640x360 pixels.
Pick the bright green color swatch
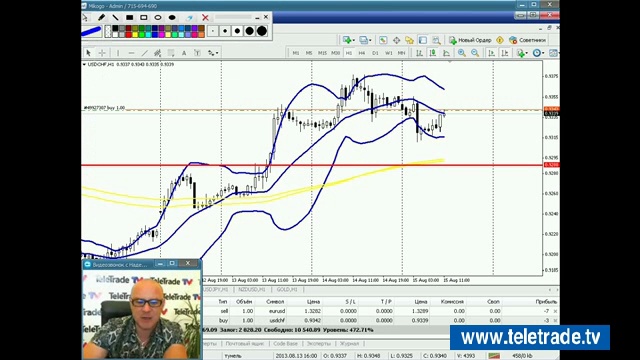point(142,35)
